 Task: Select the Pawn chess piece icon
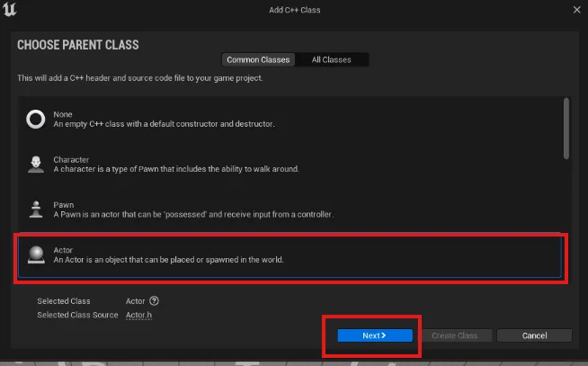coord(36,210)
